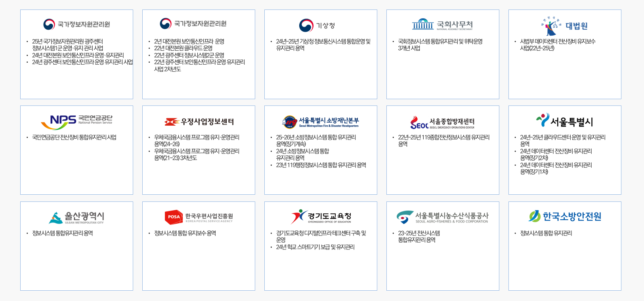The width and height of the screenshot is (644, 301).
Task: Click 한국우편사업진흥원 '정보시스템 통합 유지보수 용역' line
Action: coord(185,233)
